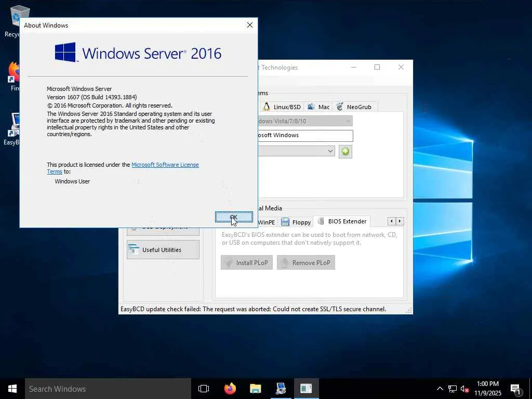Click the muted volume tray icon
532x399 pixels.
click(x=465, y=389)
